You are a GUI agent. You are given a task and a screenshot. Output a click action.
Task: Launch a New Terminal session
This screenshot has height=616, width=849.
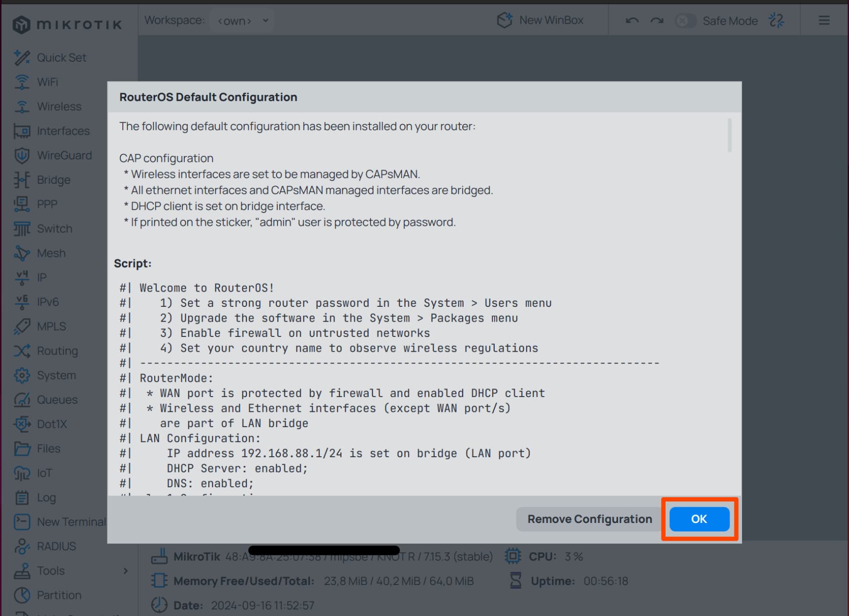71,522
